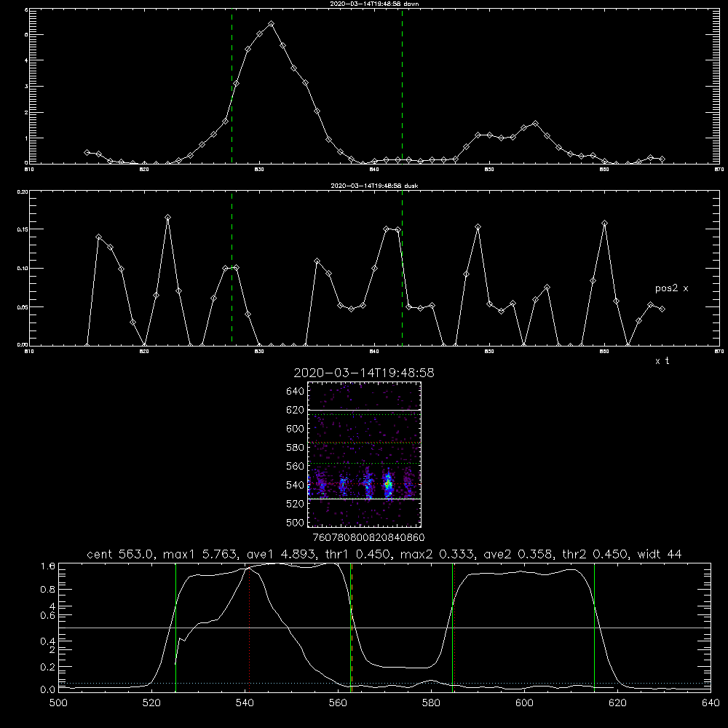The width and height of the screenshot is (728, 728).
Task: Click the dawn plot secondary peak diamond near 854
Action: coord(535,124)
